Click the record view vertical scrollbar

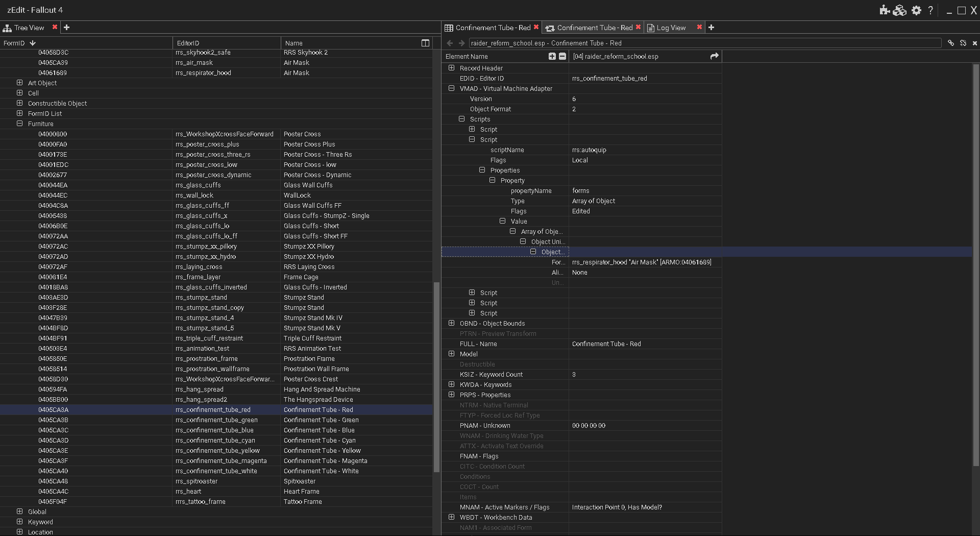pyautogui.click(x=976, y=265)
